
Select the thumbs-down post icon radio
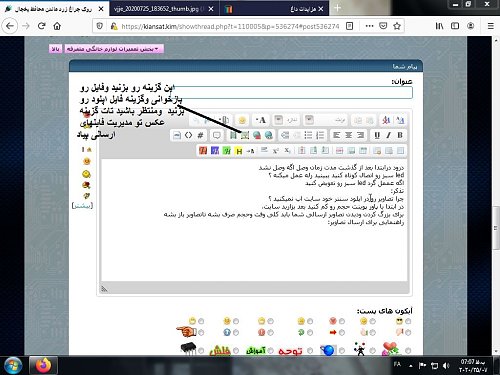[x=408, y=332]
